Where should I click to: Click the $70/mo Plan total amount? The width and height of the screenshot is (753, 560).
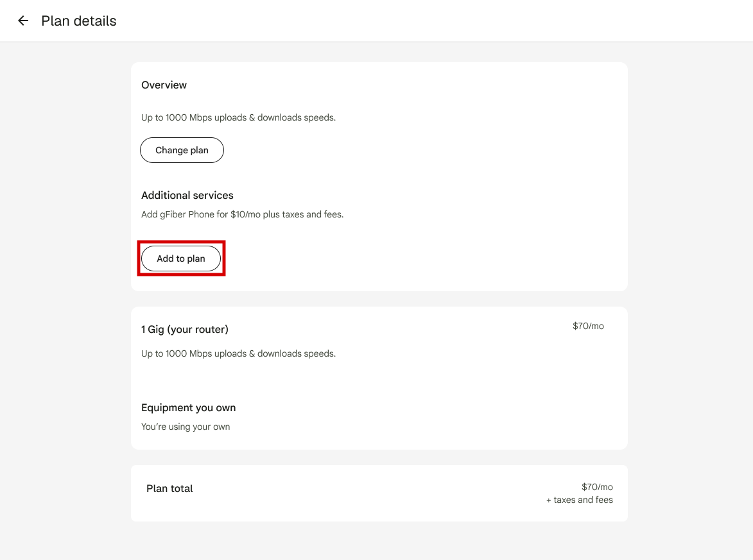598,487
